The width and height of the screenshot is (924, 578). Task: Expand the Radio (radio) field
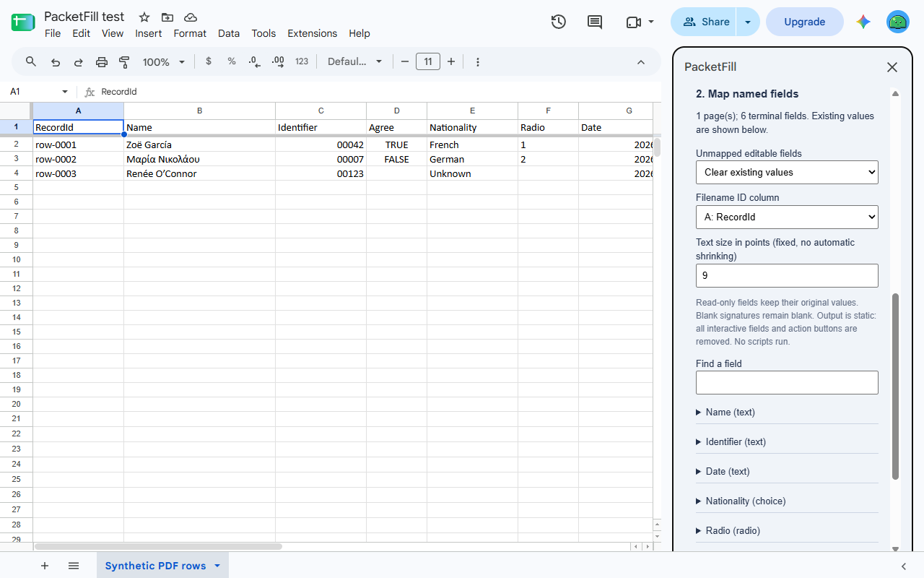[x=787, y=530]
